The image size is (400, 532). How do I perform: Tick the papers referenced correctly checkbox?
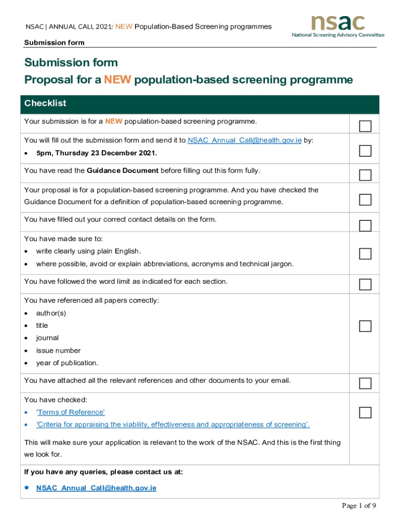point(366,326)
